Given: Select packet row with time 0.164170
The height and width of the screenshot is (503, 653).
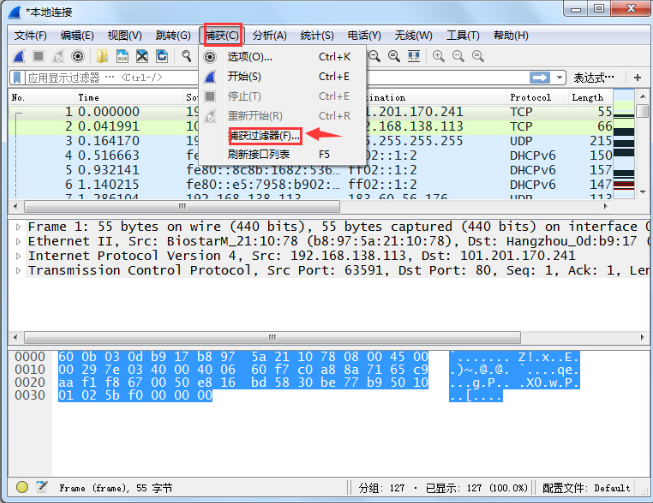Looking at the screenshot, I should [310, 141].
